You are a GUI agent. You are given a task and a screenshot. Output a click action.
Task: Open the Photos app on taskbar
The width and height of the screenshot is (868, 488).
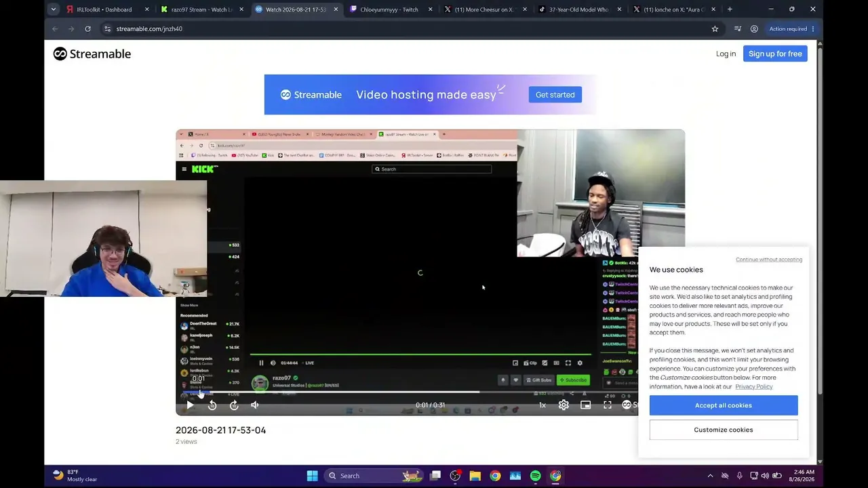tap(515, 476)
